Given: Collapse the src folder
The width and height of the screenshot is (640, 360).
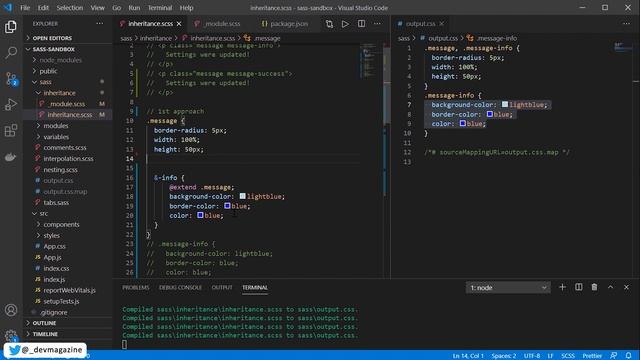Looking at the screenshot, I should coord(43,213).
